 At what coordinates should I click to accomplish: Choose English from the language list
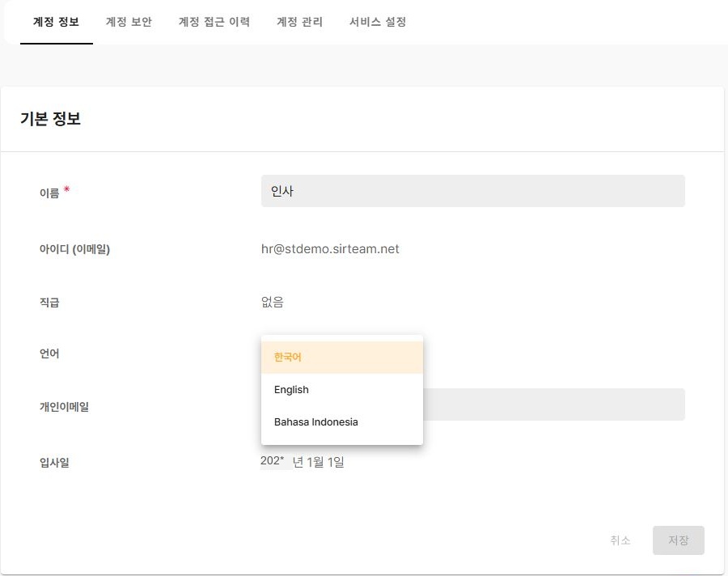(342, 390)
